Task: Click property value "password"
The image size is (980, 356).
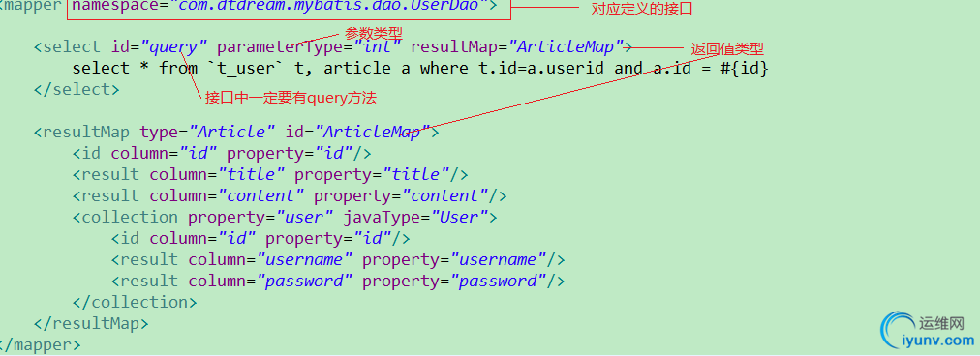Action: [x=498, y=281]
